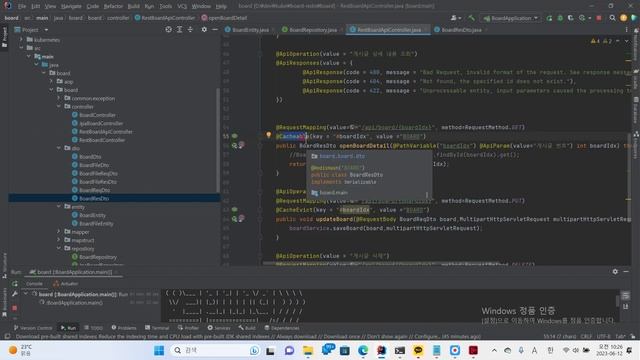Collapse the dto package
Image resolution: width=640 pixels, height=360 pixels.
point(58,148)
